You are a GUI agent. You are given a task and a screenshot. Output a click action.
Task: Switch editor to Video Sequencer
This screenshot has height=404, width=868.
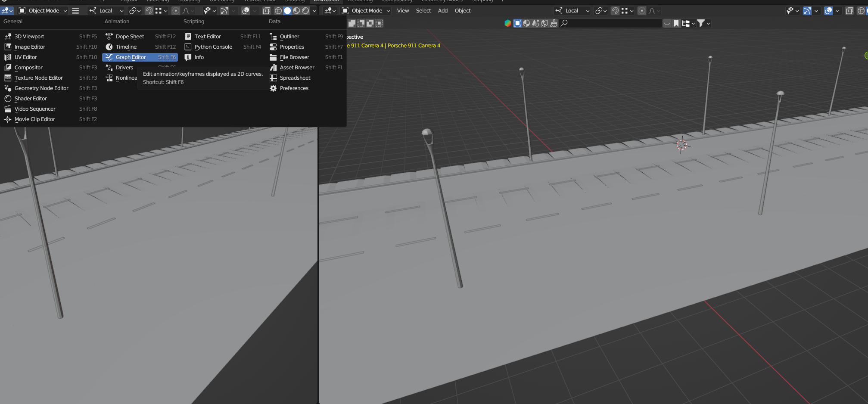50,109
